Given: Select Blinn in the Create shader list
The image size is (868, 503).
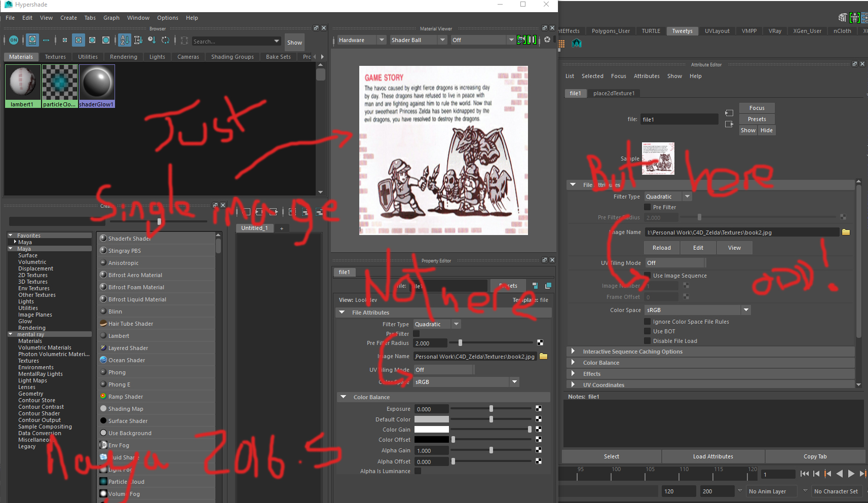Looking at the screenshot, I should click(x=115, y=312).
